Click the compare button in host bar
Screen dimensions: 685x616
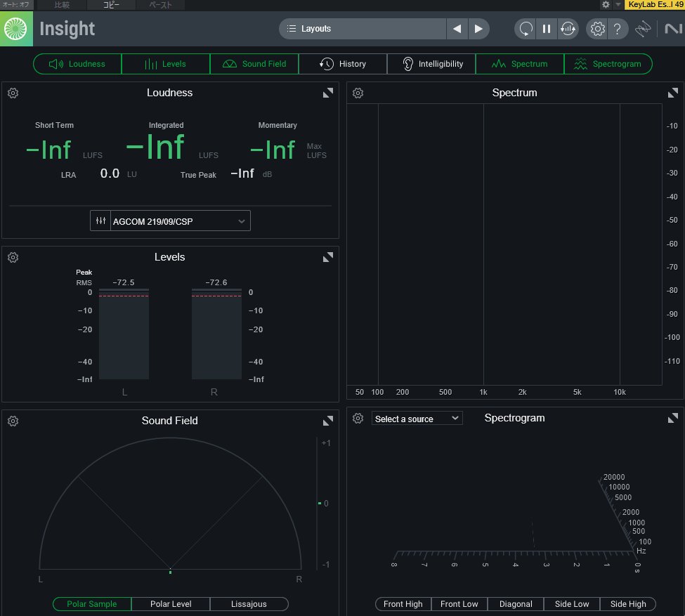[62, 4]
